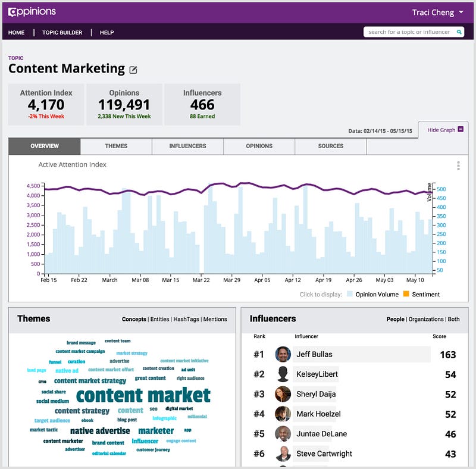Go to HOME in navigation bar
Image resolution: width=476 pixels, height=469 pixels.
tap(17, 33)
